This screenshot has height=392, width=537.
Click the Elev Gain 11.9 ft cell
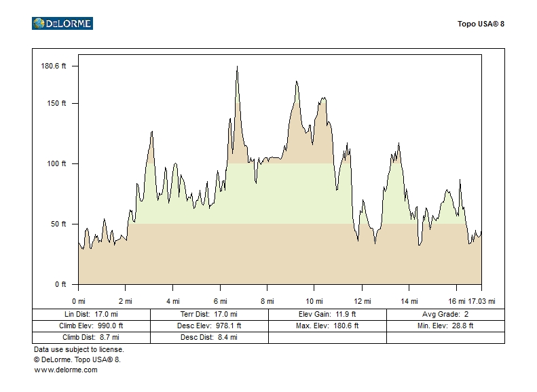327,315
